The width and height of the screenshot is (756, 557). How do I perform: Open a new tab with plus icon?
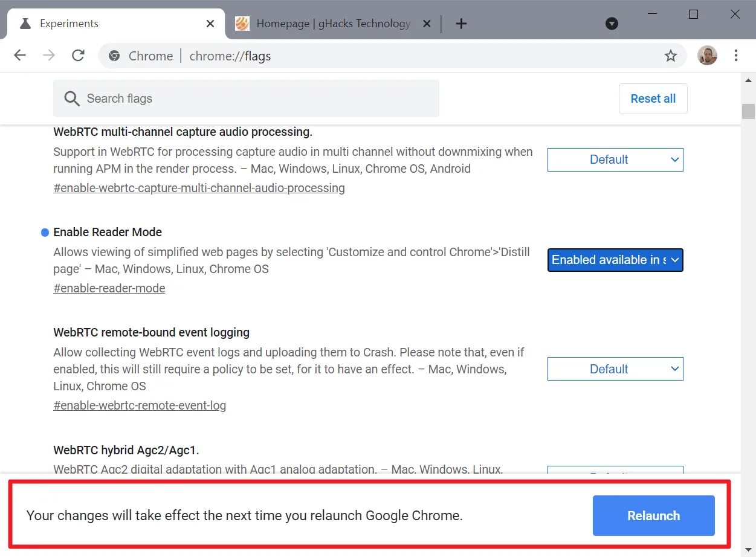[461, 24]
